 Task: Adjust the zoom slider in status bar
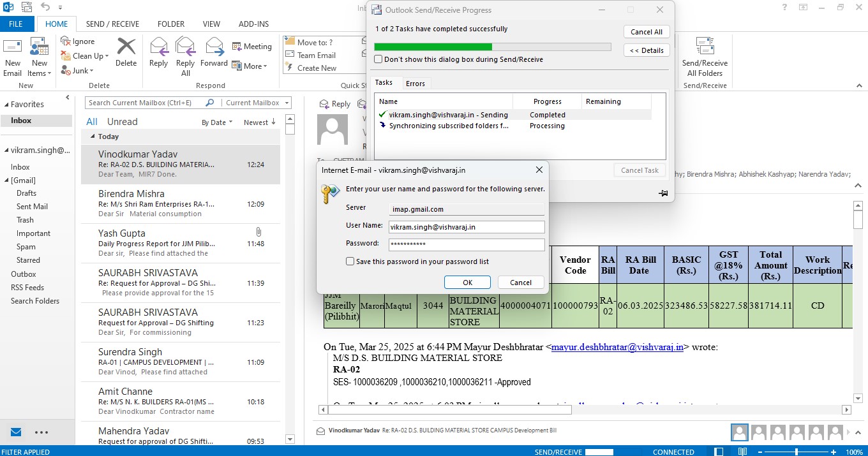point(796,452)
